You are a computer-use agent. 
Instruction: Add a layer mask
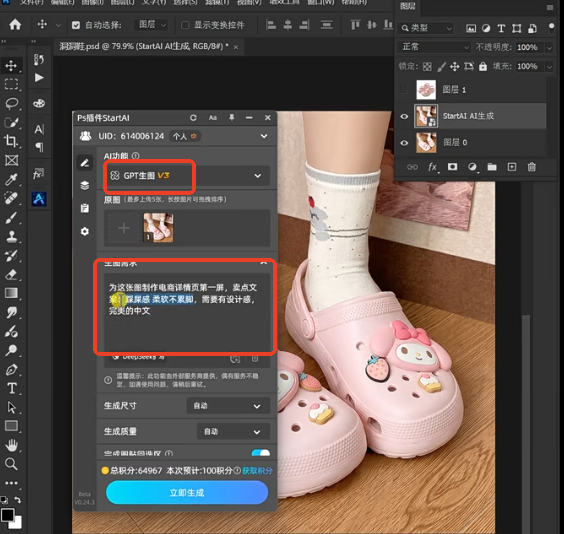tap(452, 167)
